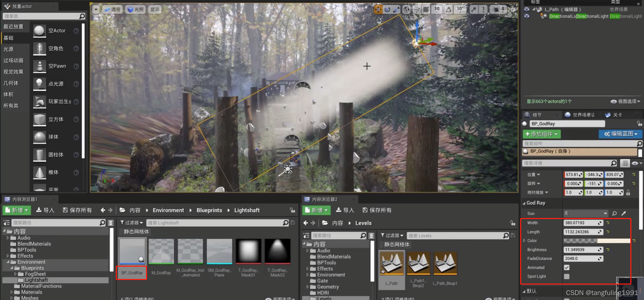Open property matrix grid icon in details
Viewport: 644px width, 300px height.
tap(625, 163)
